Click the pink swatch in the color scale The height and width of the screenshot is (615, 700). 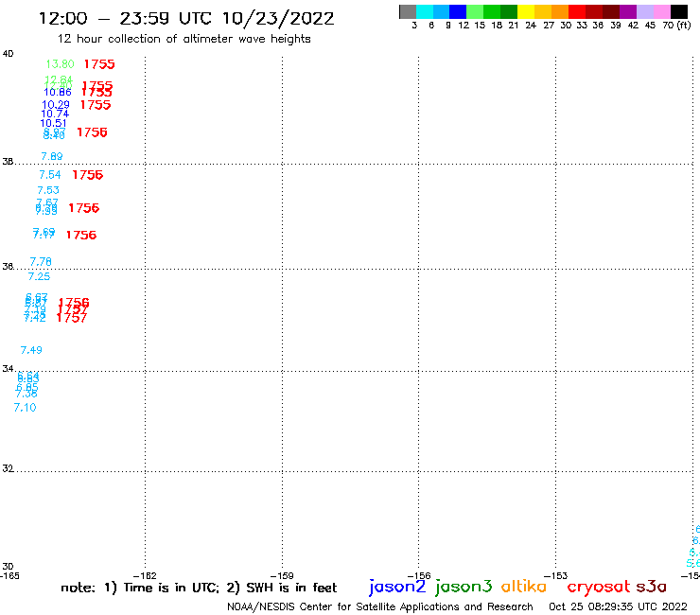coord(661,11)
